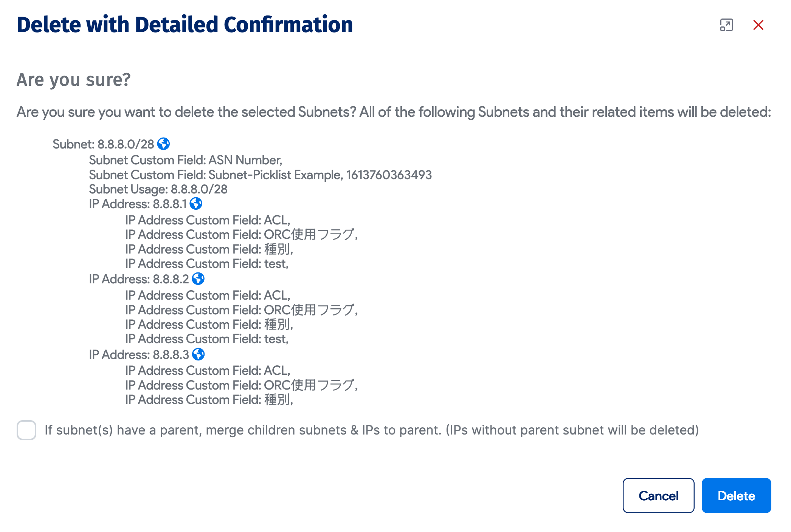This screenshot has width=791, height=532.
Task: Confirm deletion with the Delete button
Action: [736, 495]
